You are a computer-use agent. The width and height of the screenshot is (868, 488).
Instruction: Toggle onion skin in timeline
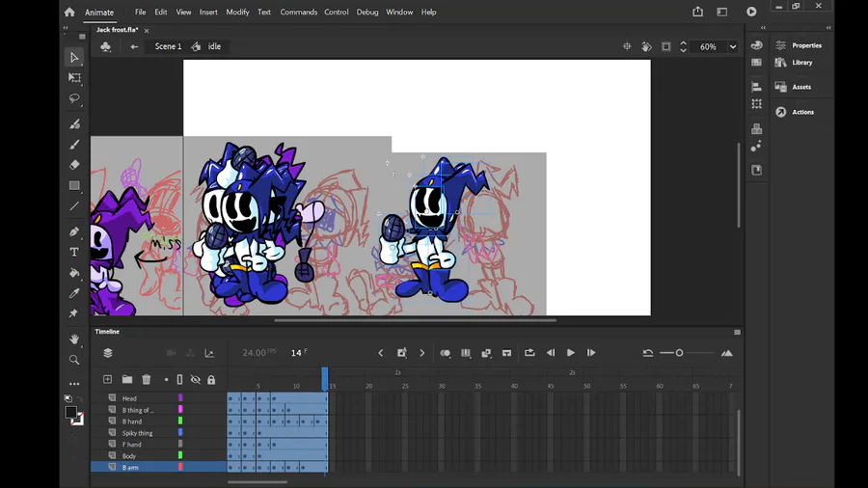[x=445, y=353]
